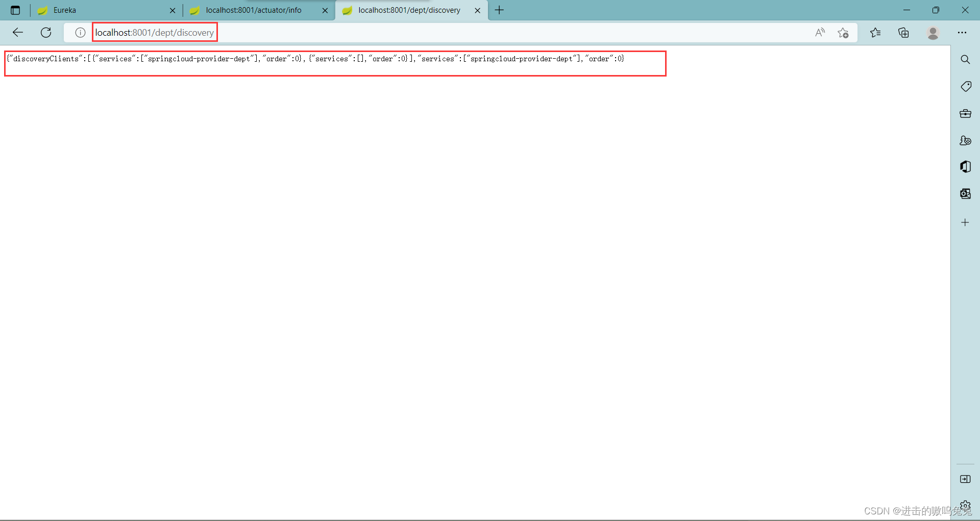Restore down the browser window
The width and height of the screenshot is (980, 521).
(936, 10)
